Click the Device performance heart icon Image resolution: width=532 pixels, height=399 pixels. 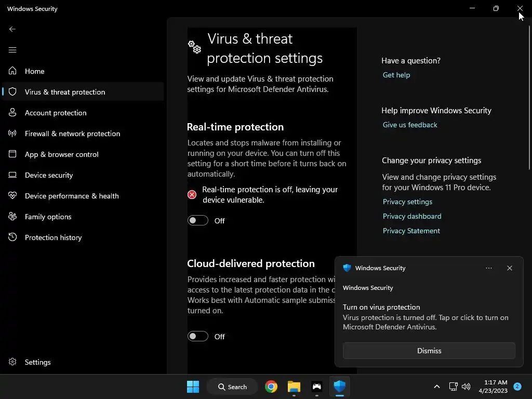(12, 195)
